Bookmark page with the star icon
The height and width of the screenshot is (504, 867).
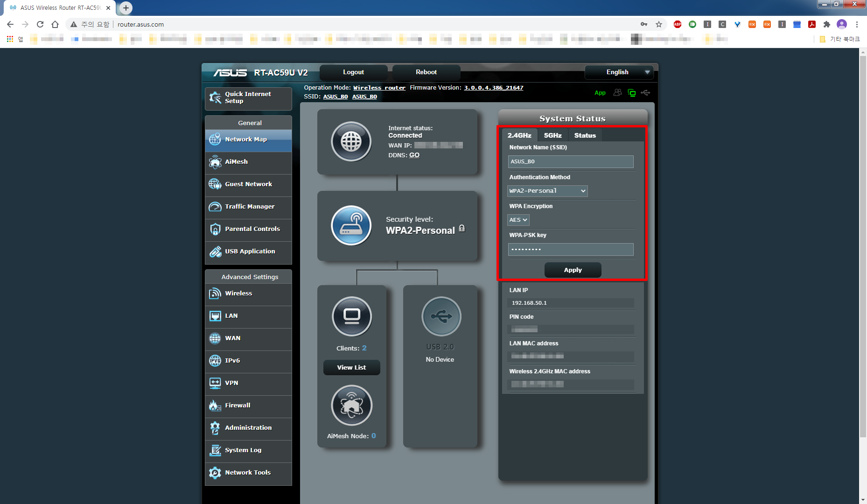[659, 24]
